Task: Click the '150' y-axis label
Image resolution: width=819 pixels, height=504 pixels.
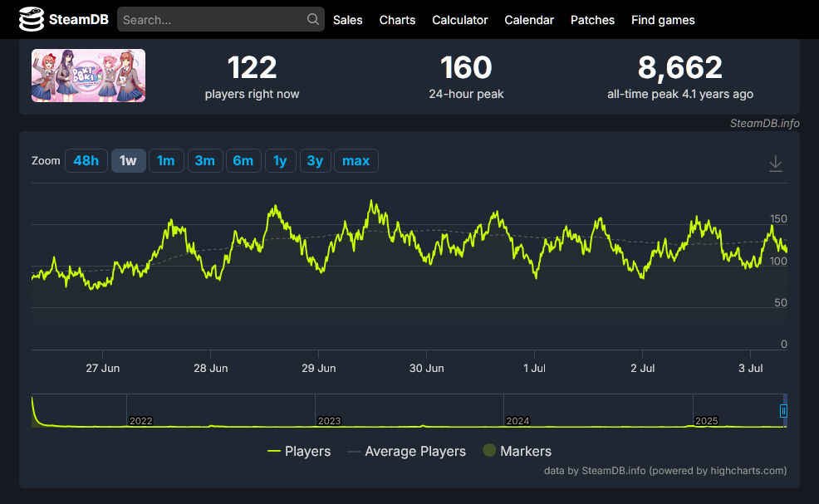Action: (x=778, y=219)
